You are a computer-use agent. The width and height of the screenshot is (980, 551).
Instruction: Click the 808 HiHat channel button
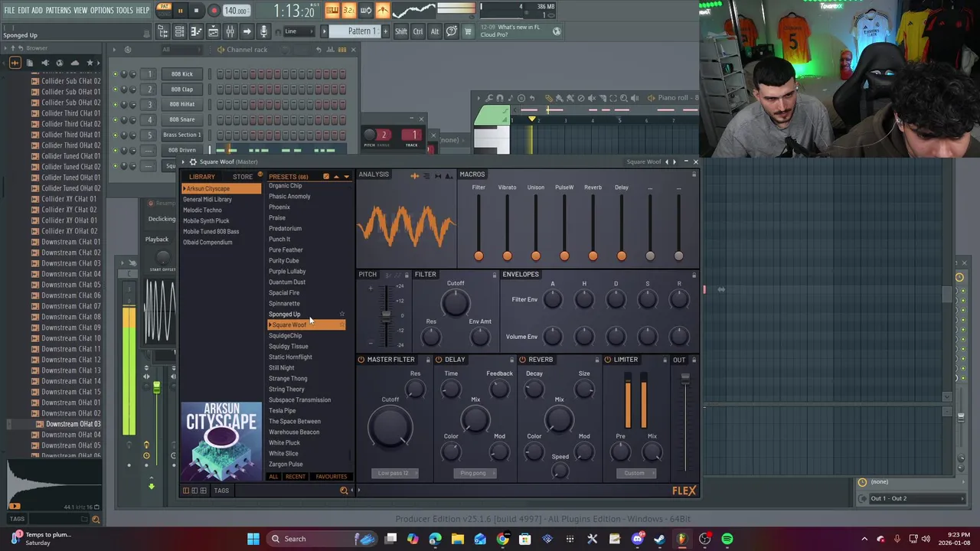tap(182, 104)
